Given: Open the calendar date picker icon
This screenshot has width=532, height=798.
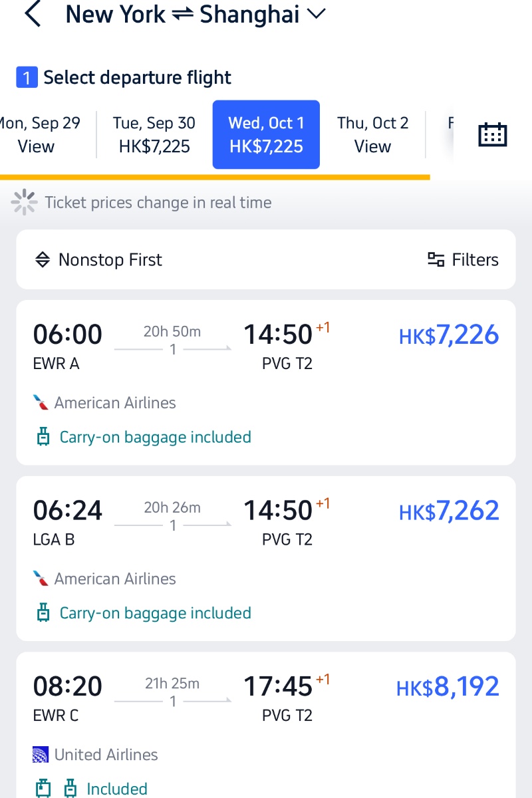Looking at the screenshot, I should [493, 134].
